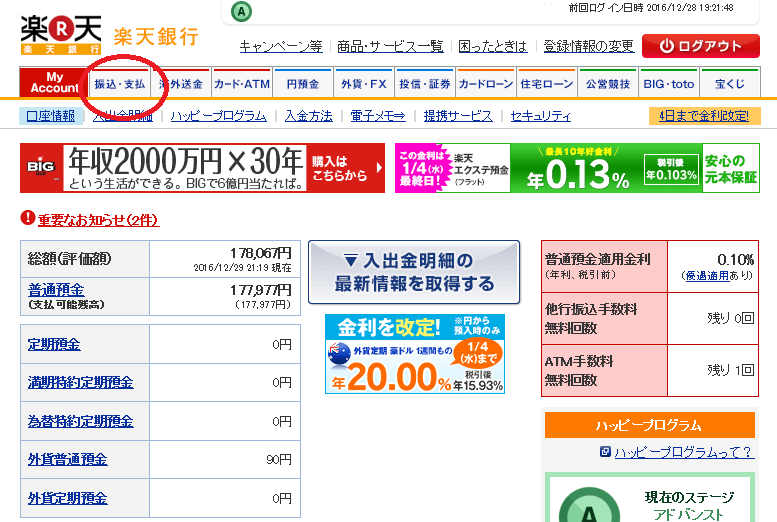Click the 優遇適用 link

707,276
